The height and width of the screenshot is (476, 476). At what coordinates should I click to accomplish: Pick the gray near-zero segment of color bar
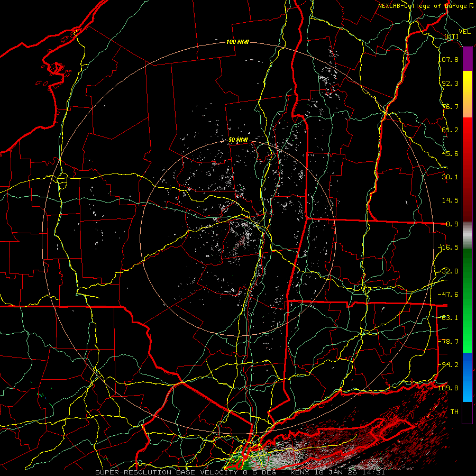tap(467, 235)
